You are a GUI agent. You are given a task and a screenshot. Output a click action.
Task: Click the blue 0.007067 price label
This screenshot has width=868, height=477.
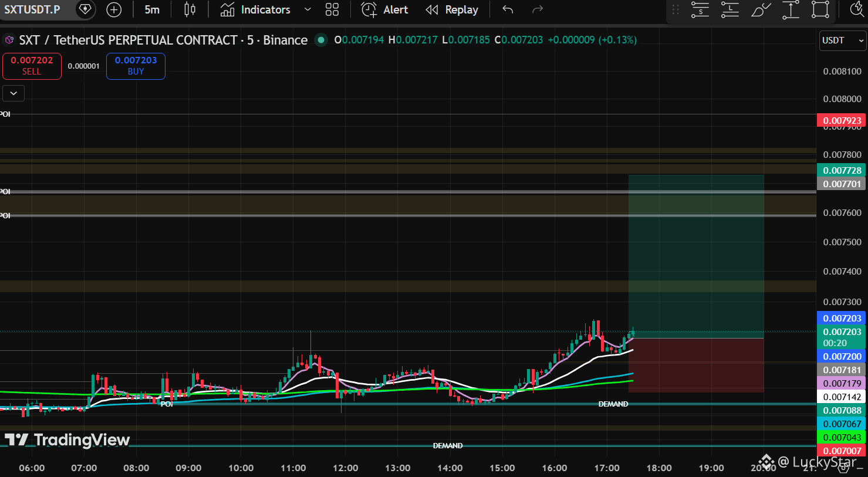pos(842,424)
